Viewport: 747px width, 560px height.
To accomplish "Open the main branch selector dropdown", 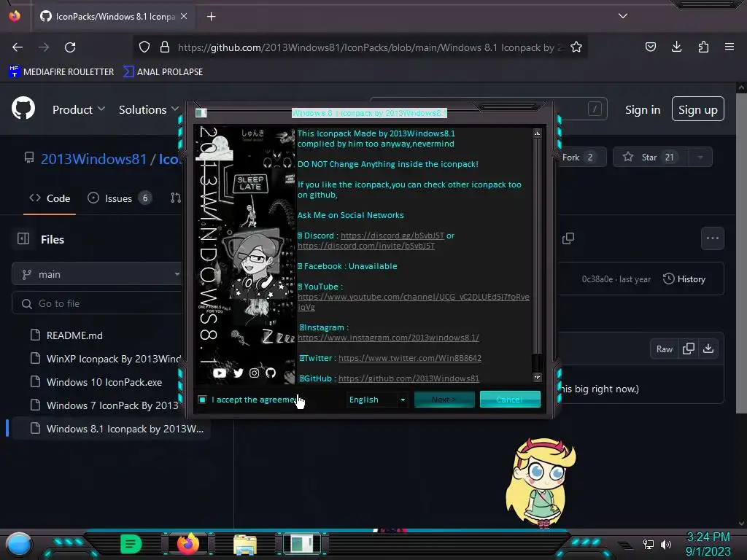I will (x=97, y=274).
